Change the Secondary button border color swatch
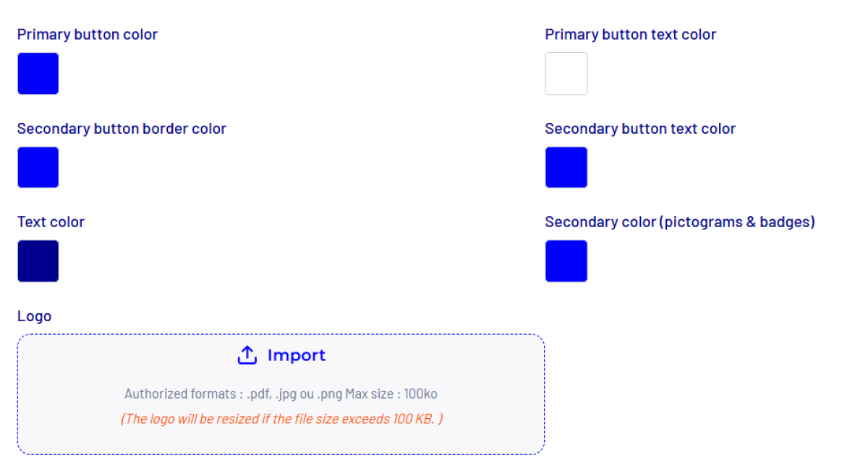The image size is (868, 463). click(38, 167)
